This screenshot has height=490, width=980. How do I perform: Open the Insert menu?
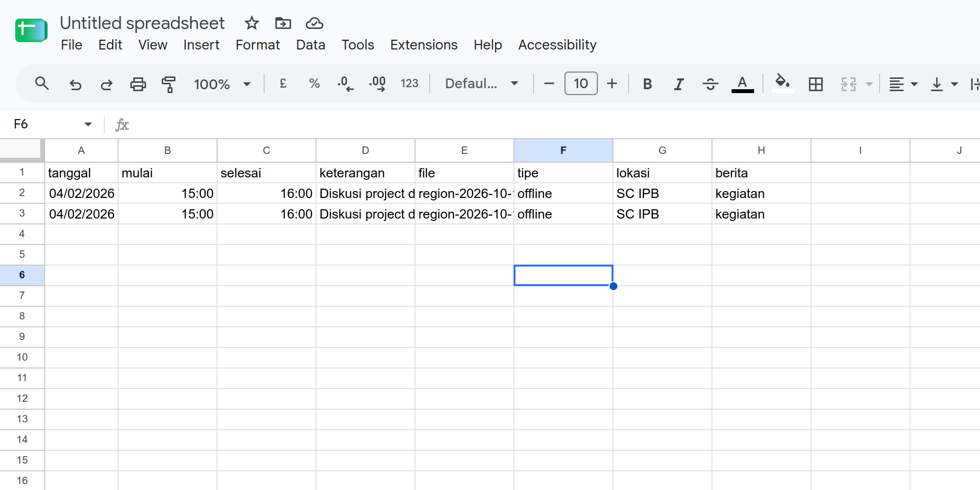[x=201, y=45]
